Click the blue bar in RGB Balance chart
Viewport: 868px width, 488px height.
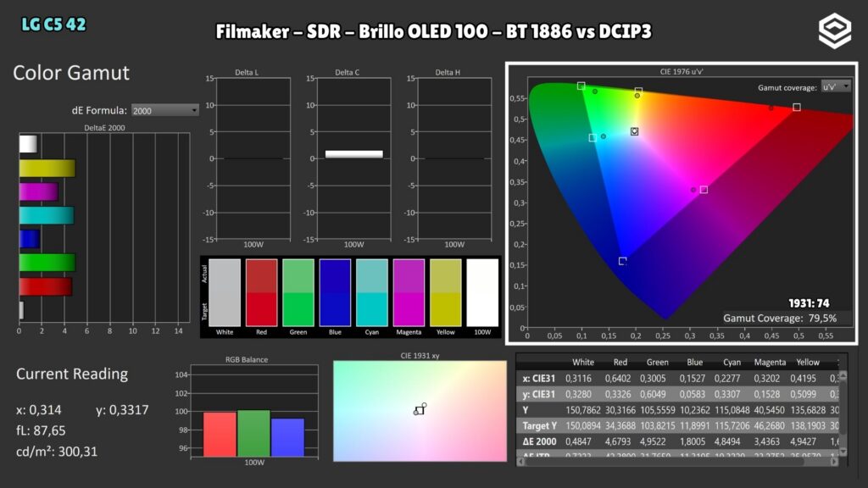click(288, 437)
